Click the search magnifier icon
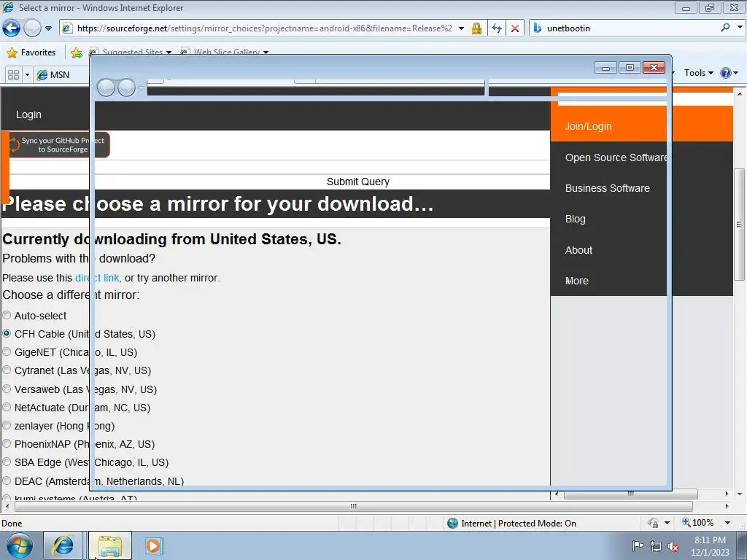The height and width of the screenshot is (560, 747). pos(725,28)
